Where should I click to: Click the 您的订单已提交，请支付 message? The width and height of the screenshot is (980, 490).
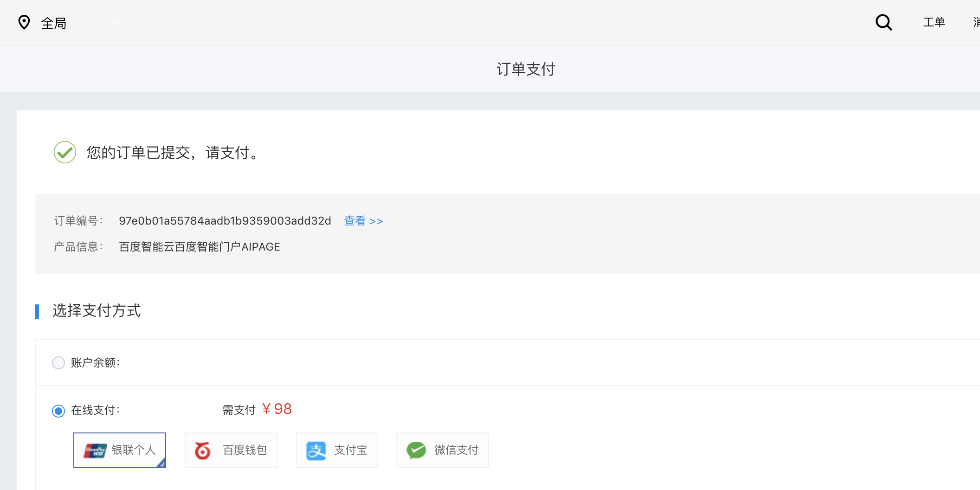click(x=172, y=153)
